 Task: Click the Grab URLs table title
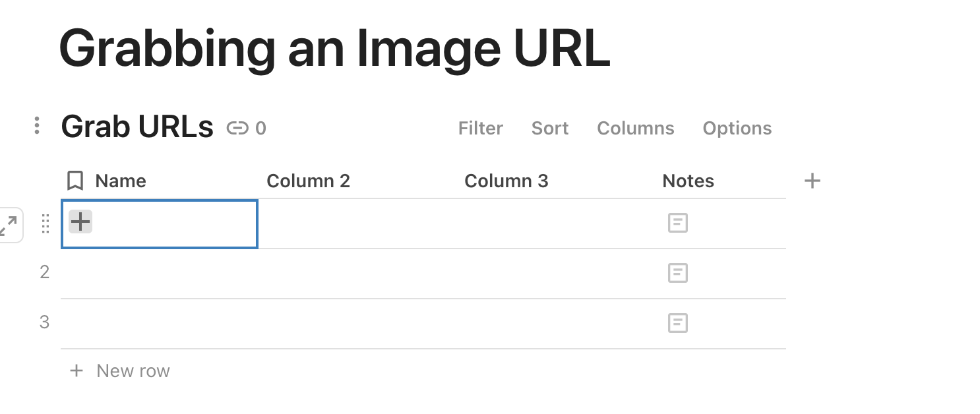pyautogui.click(x=137, y=127)
